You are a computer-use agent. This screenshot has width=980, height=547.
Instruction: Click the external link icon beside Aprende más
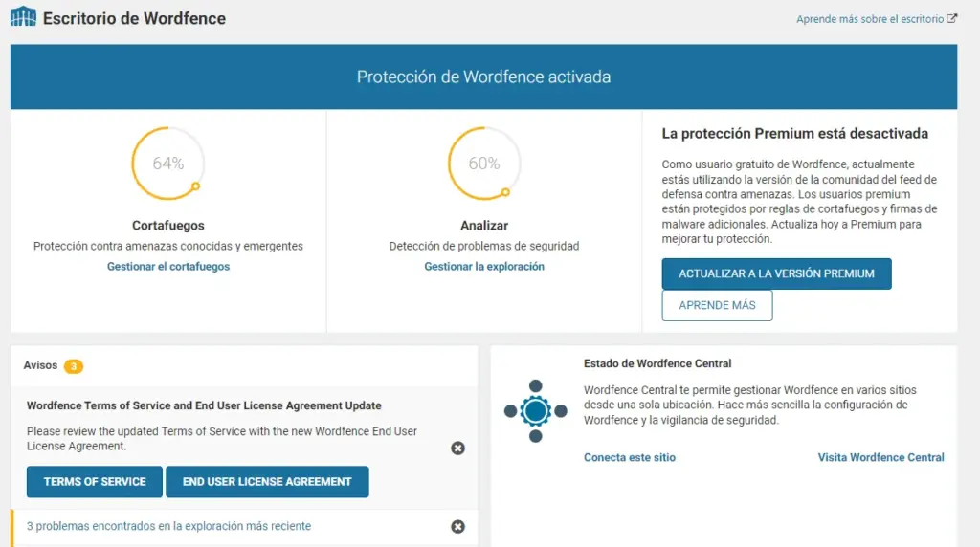pos(951,18)
